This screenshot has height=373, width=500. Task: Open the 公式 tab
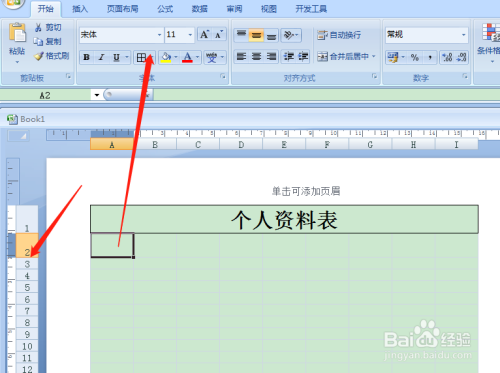(x=165, y=9)
